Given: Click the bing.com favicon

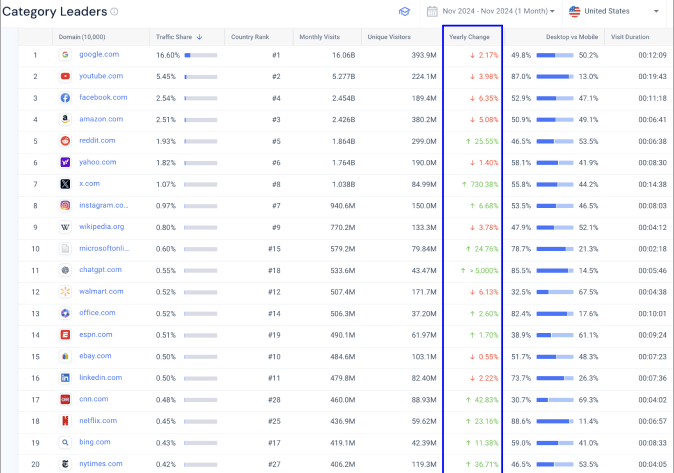Looking at the screenshot, I should [x=65, y=442].
